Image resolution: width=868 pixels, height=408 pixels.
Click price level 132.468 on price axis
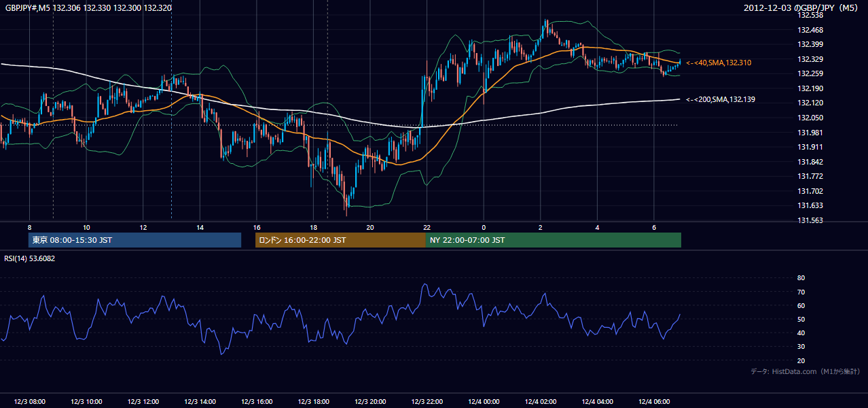click(810, 30)
